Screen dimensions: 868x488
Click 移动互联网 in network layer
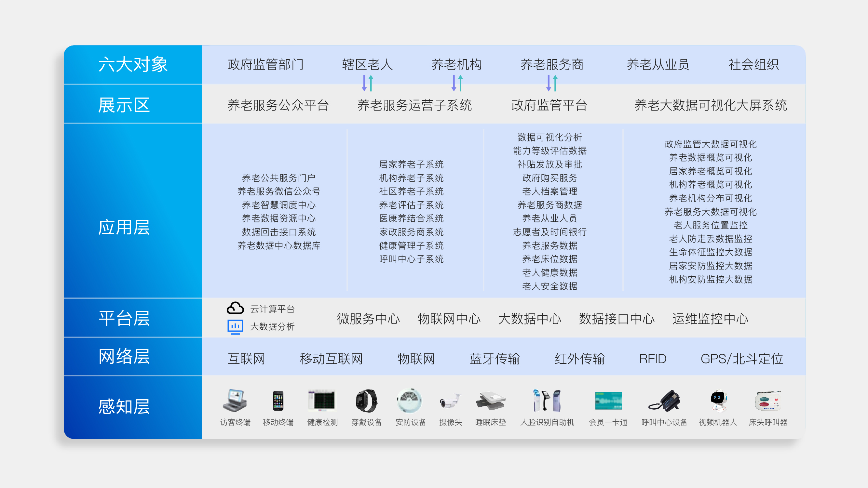331,359
